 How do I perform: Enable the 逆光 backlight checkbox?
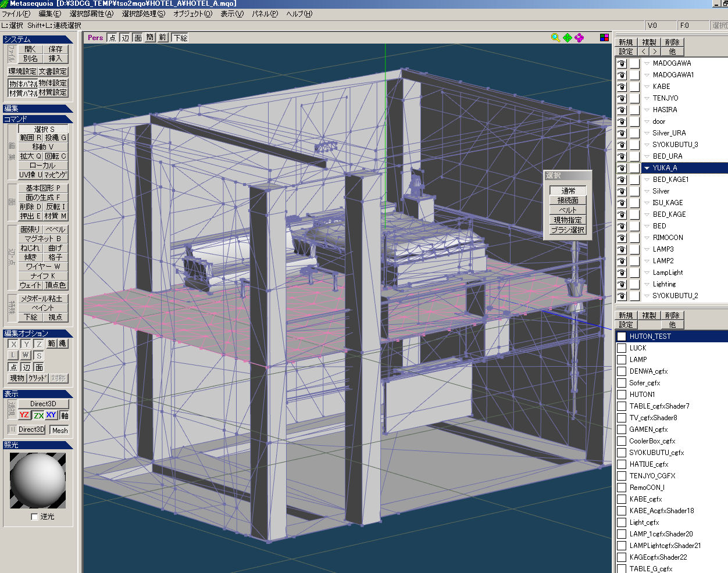pos(34,517)
